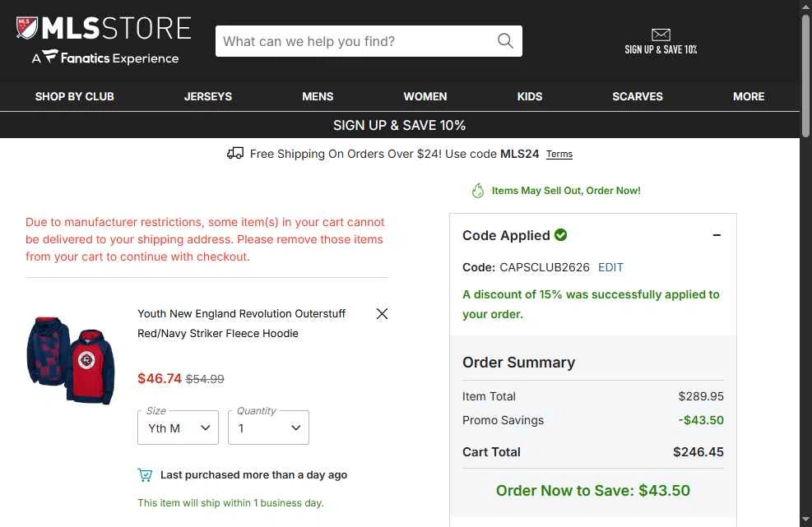Screen dimensions: 812x527
Task: Click the Order Summary heading
Action: point(518,363)
